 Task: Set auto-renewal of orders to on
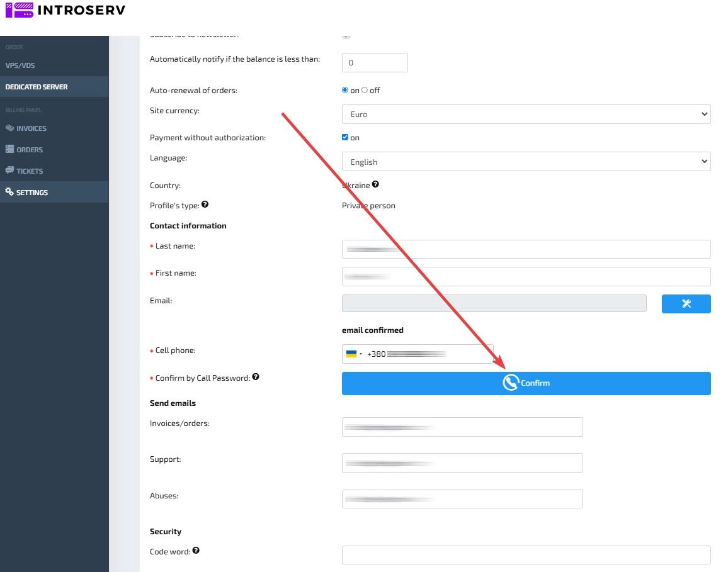345,90
